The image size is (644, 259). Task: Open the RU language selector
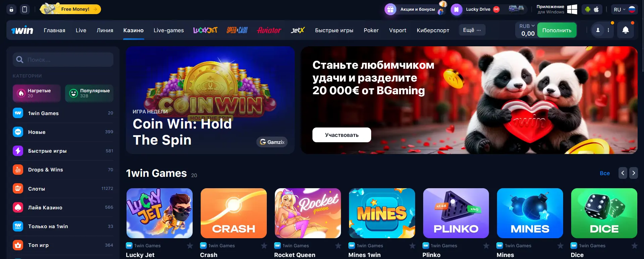click(x=623, y=9)
